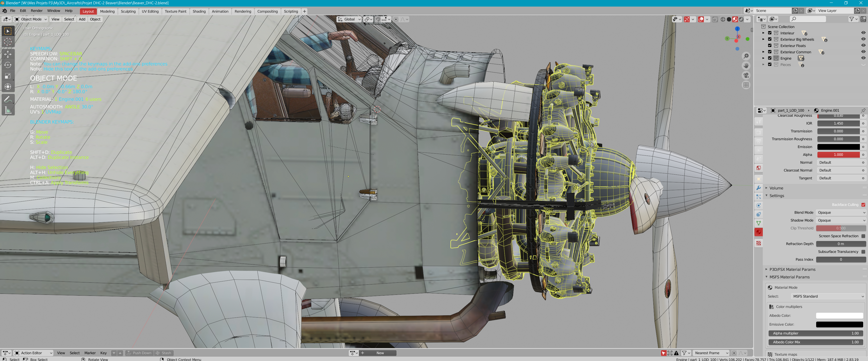Screen dimensions: 868x361
Task: Select the Transform tool in left toolbar
Action: pyautogui.click(x=8, y=87)
